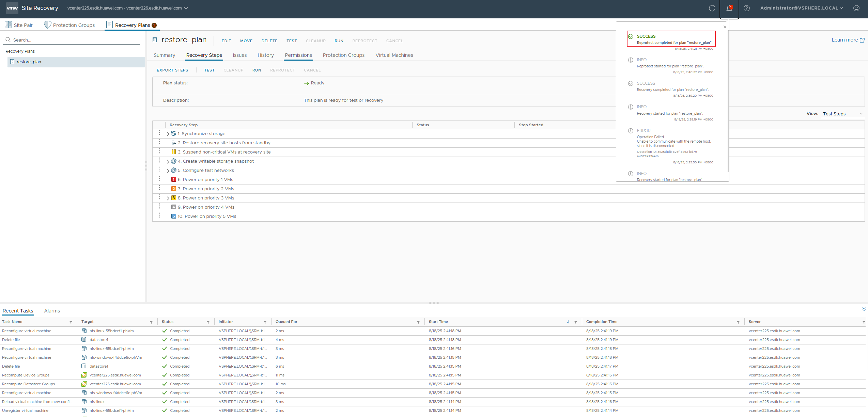Select restore_plan in the Recovery Plans list
868x419 pixels.
coord(76,62)
